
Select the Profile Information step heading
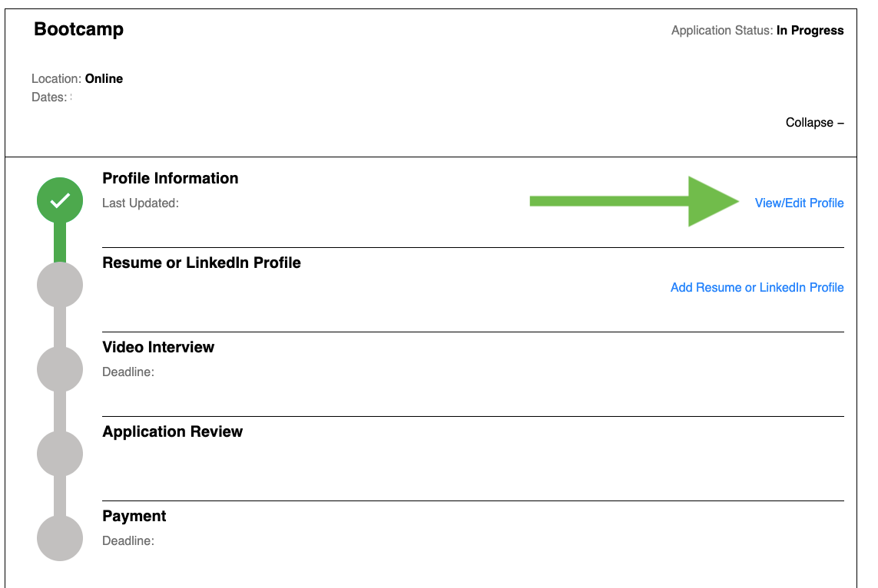pyautogui.click(x=171, y=178)
